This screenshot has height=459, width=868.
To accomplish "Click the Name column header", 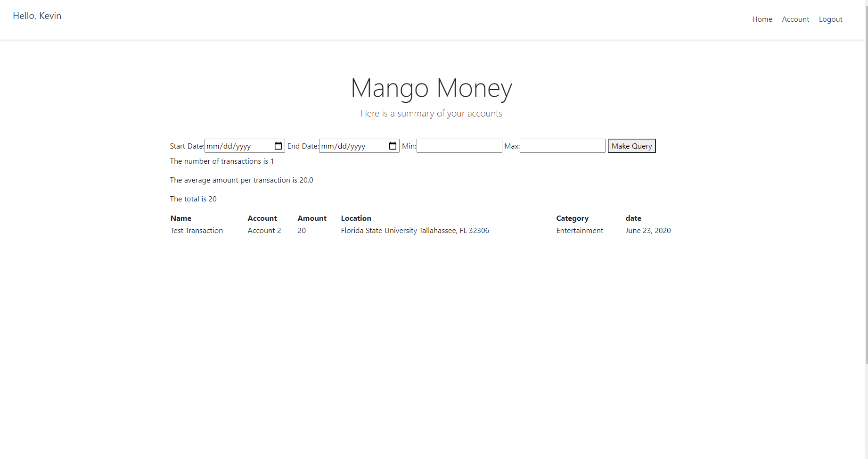I will tap(180, 218).
